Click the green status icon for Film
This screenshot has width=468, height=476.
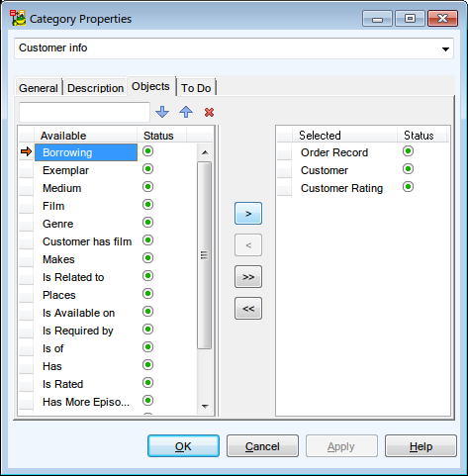coord(148,205)
